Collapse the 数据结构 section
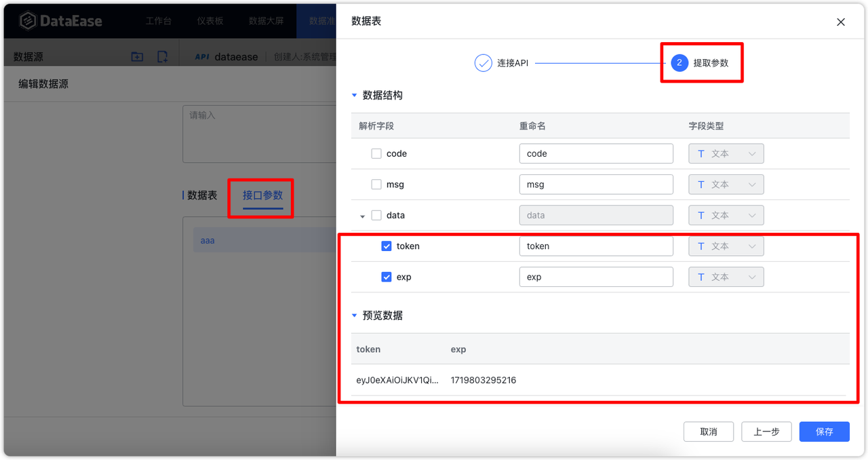868x460 pixels. click(x=354, y=95)
